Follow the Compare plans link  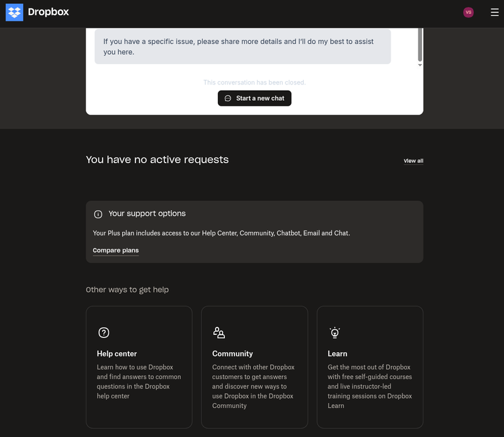115,251
